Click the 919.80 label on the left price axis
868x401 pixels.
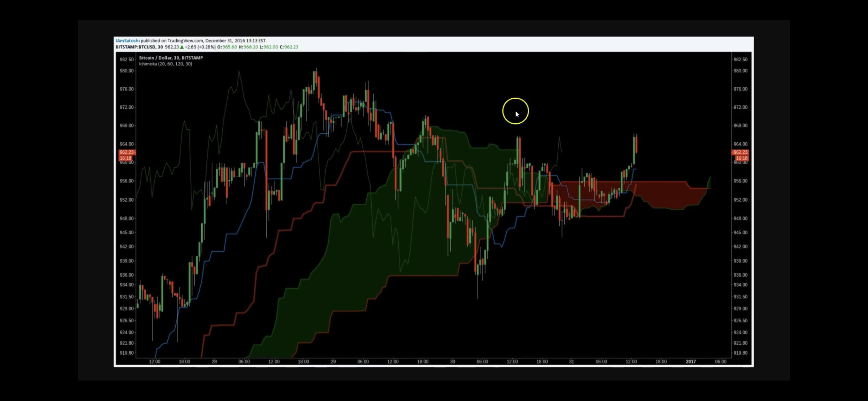click(126, 353)
